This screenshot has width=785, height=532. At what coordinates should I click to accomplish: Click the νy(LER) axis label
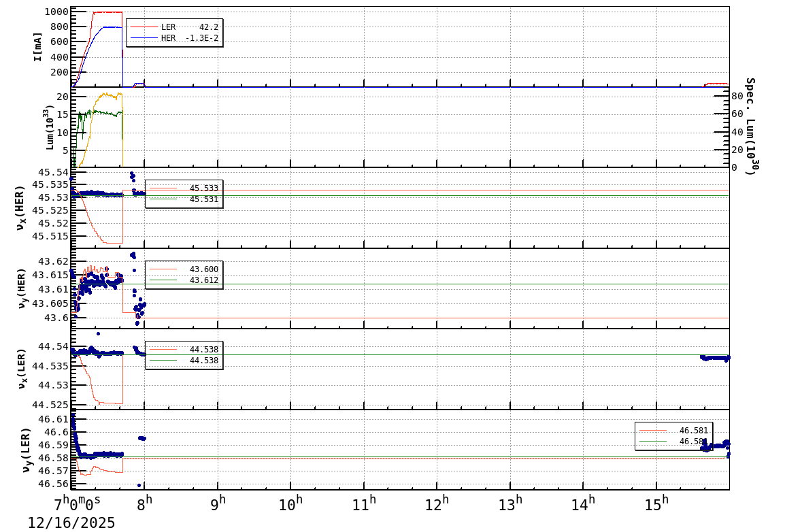coord(26,450)
